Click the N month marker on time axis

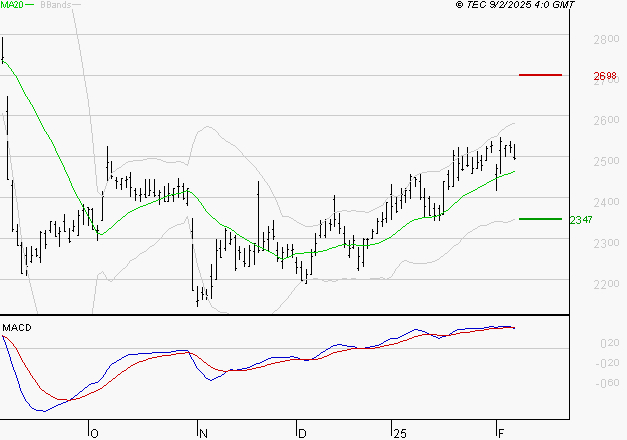click(203, 433)
